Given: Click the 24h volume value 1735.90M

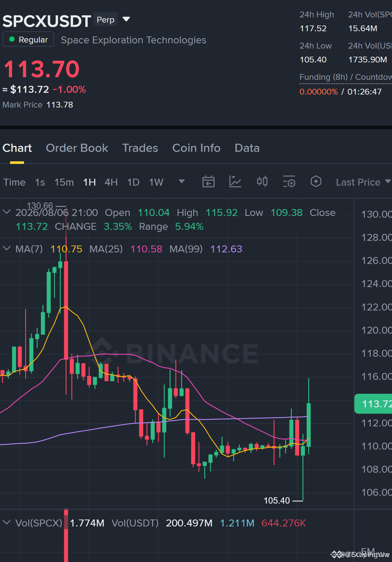Looking at the screenshot, I should point(368,60).
